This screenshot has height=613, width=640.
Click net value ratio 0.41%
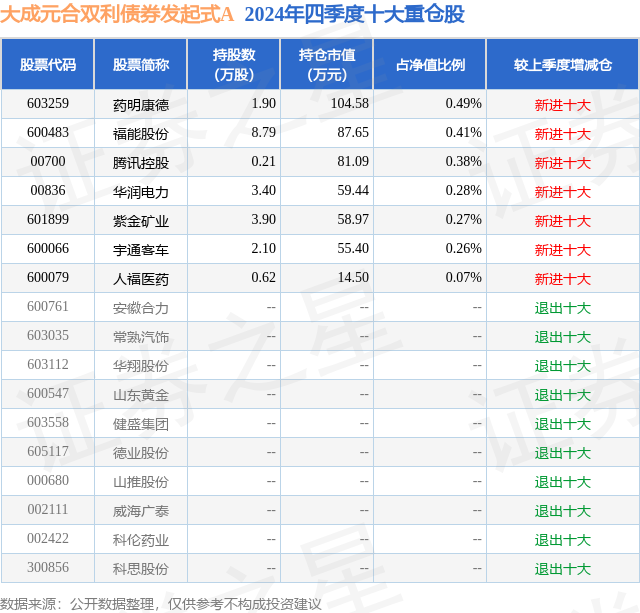pos(464,133)
